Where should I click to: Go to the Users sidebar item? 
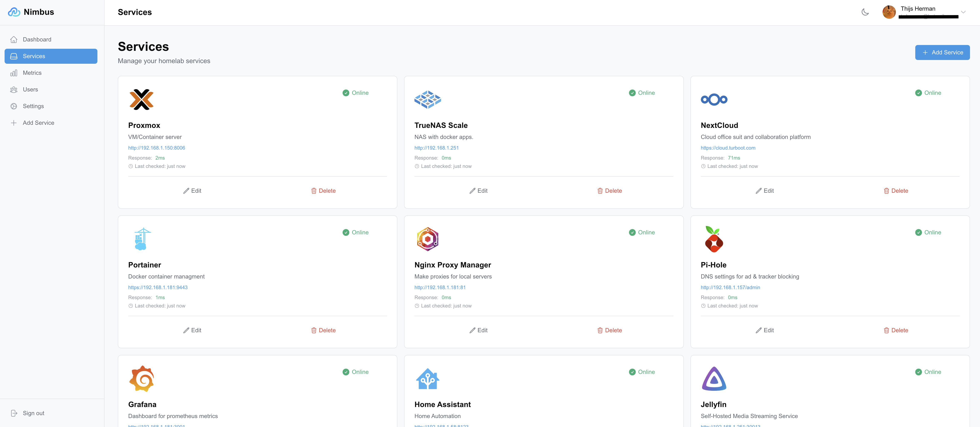[30, 89]
